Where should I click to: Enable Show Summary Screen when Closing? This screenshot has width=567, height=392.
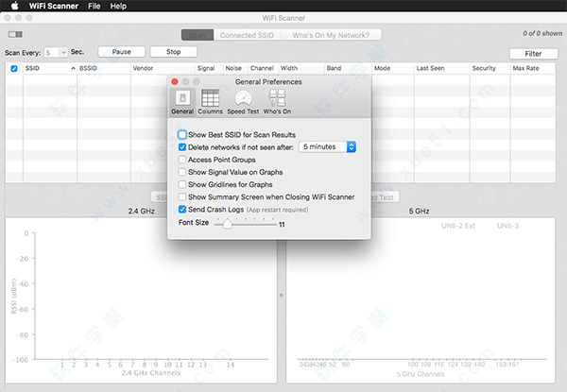[182, 196]
